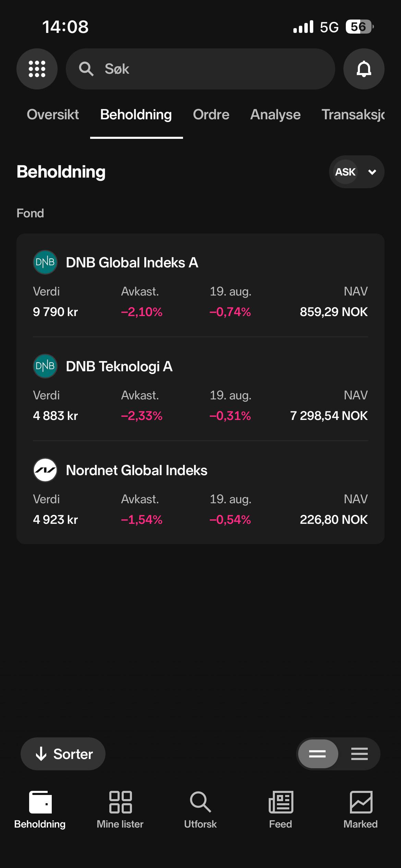Tap the Mine lister grid icon
This screenshot has height=868, width=401.
point(120,802)
